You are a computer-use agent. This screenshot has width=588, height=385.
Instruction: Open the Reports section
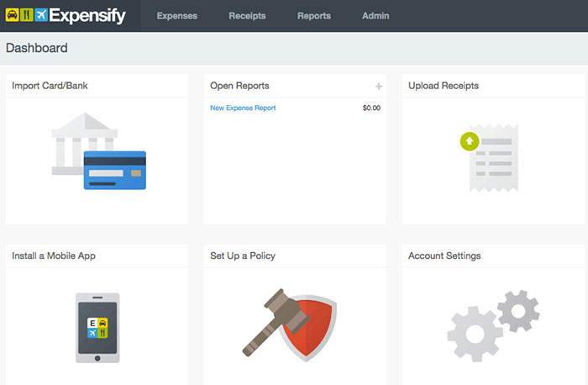[313, 16]
